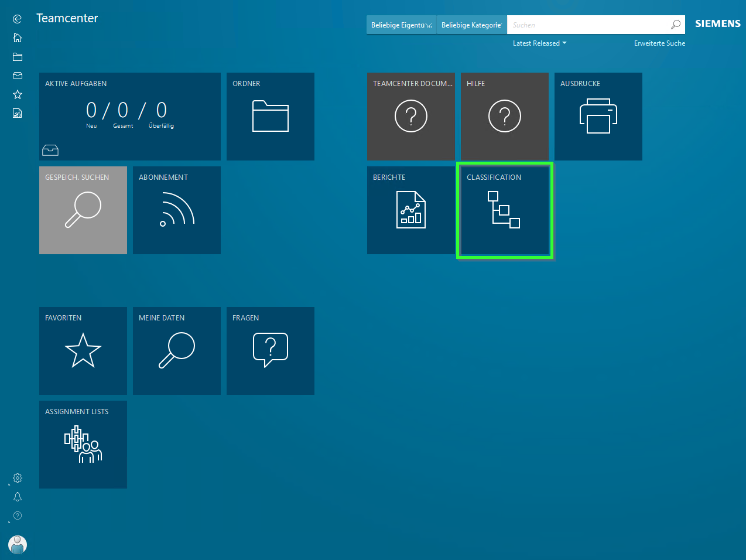Open the reports icon in left sidebar

coord(17,113)
